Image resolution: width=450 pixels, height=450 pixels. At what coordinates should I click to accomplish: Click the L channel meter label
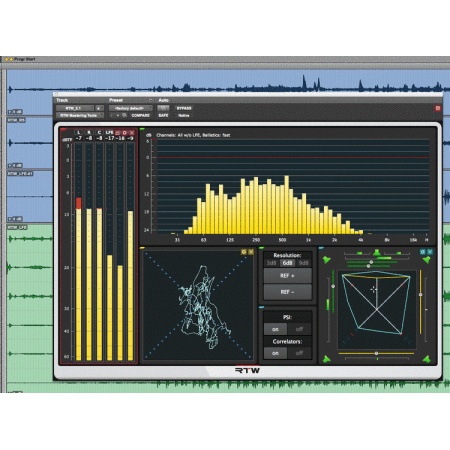(x=79, y=133)
